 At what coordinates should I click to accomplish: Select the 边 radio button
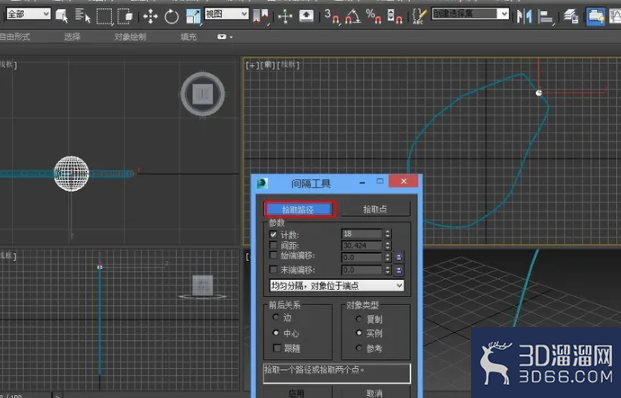pos(276,317)
